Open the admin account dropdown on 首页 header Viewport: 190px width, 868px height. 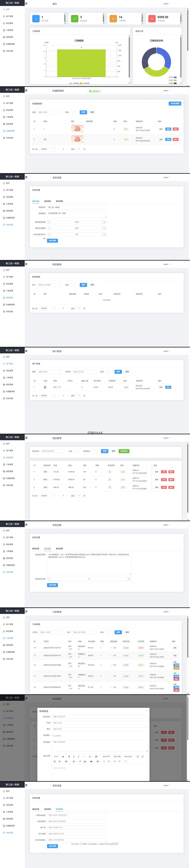[167, 4]
